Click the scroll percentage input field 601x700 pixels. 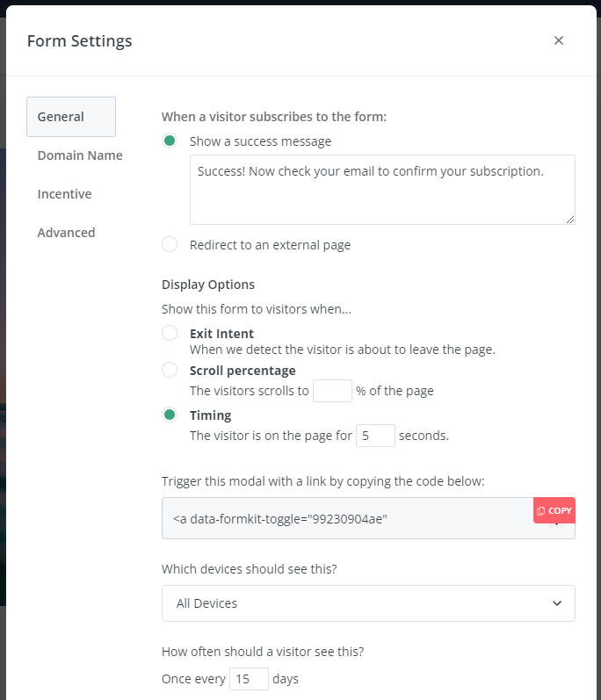332,391
